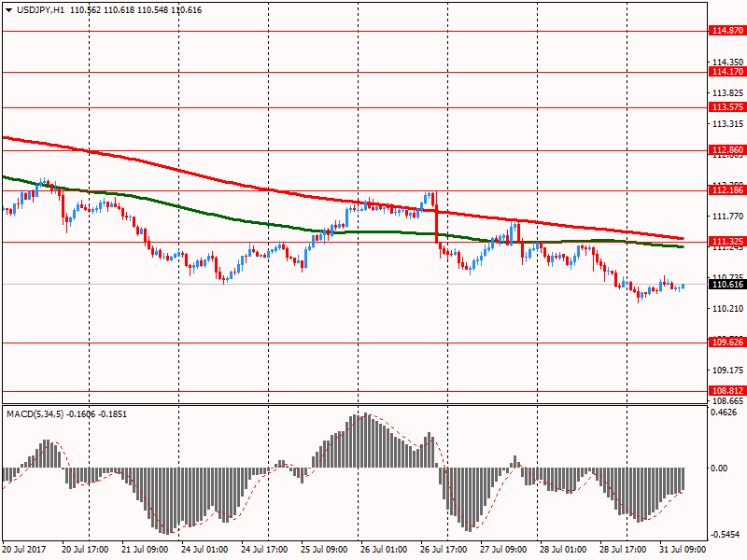Select the 20 Jul 2017 time axis label
The height and width of the screenshot is (560, 747).
pyautogui.click(x=24, y=550)
